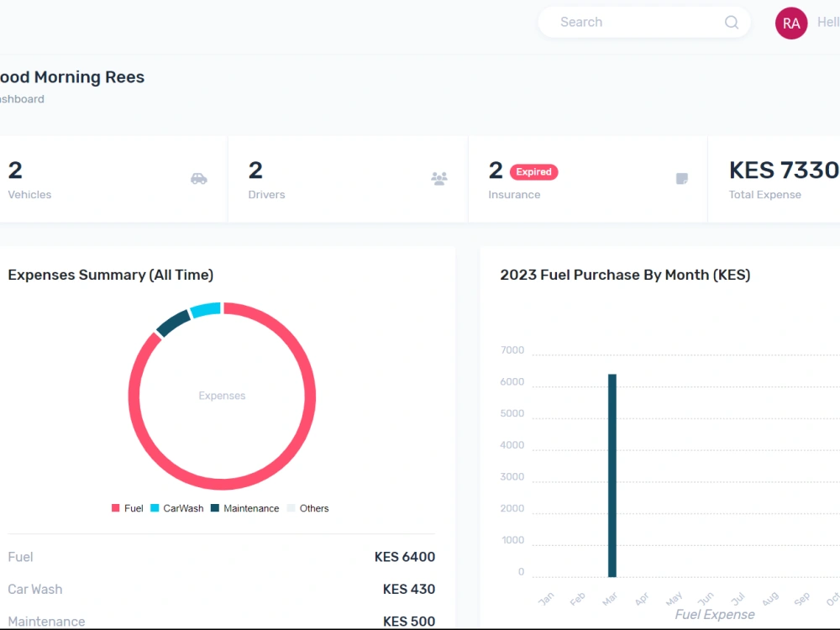Click the Fuel Expense chart legend label

(715, 615)
